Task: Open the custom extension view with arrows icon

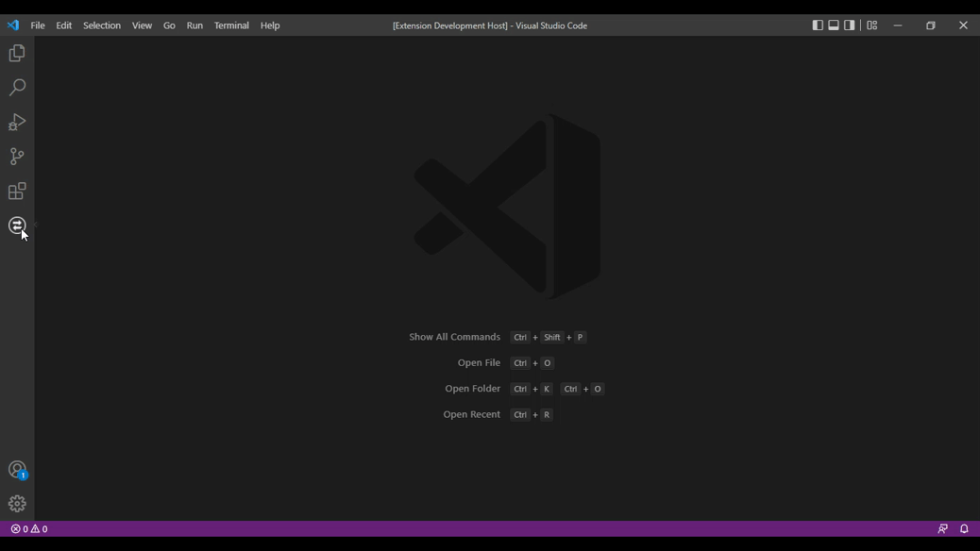Action: [17, 225]
